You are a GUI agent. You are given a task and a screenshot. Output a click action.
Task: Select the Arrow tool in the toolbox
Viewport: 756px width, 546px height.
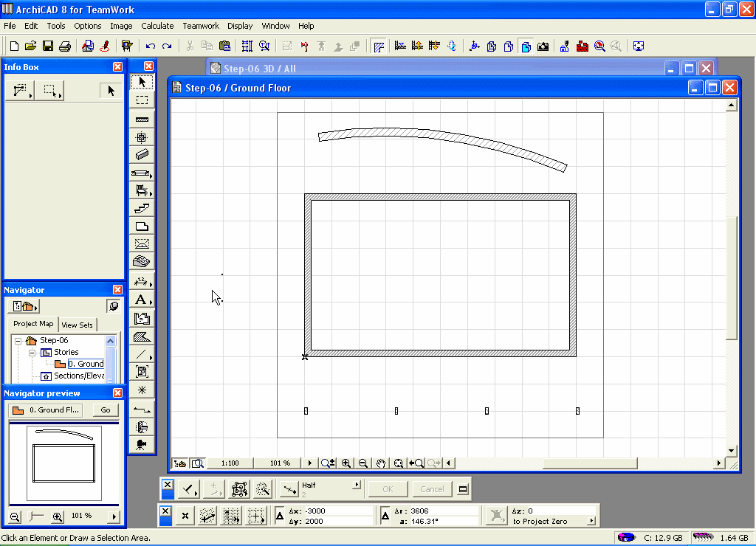click(x=142, y=82)
